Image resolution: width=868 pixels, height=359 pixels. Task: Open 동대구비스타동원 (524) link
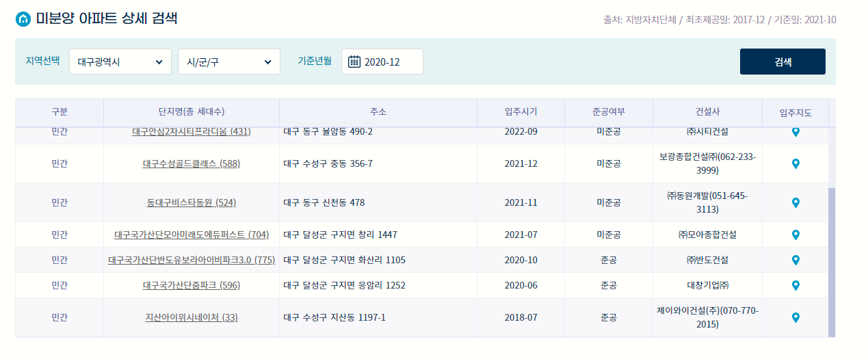[x=192, y=202]
